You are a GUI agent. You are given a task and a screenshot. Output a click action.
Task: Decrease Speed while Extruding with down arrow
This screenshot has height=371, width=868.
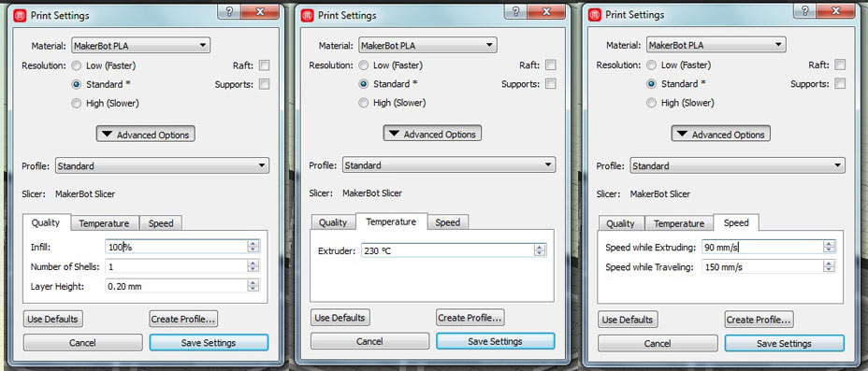tap(829, 250)
